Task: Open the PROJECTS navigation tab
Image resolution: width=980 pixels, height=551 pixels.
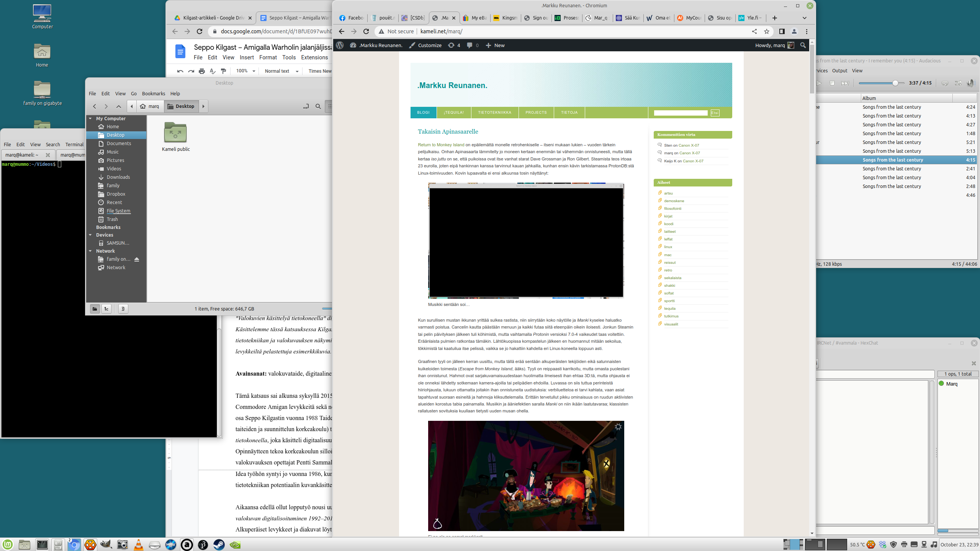Action: pos(536,113)
